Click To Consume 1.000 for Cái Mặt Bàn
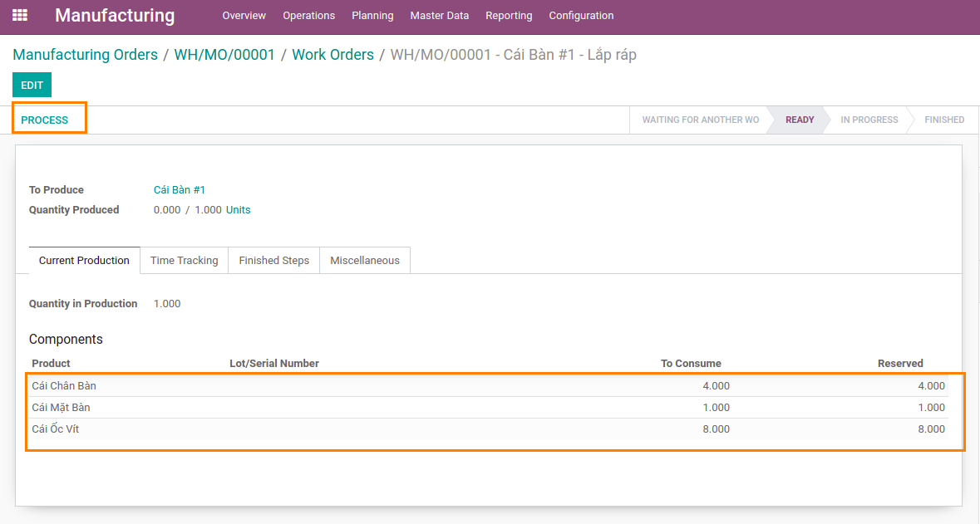 [716, 407]
